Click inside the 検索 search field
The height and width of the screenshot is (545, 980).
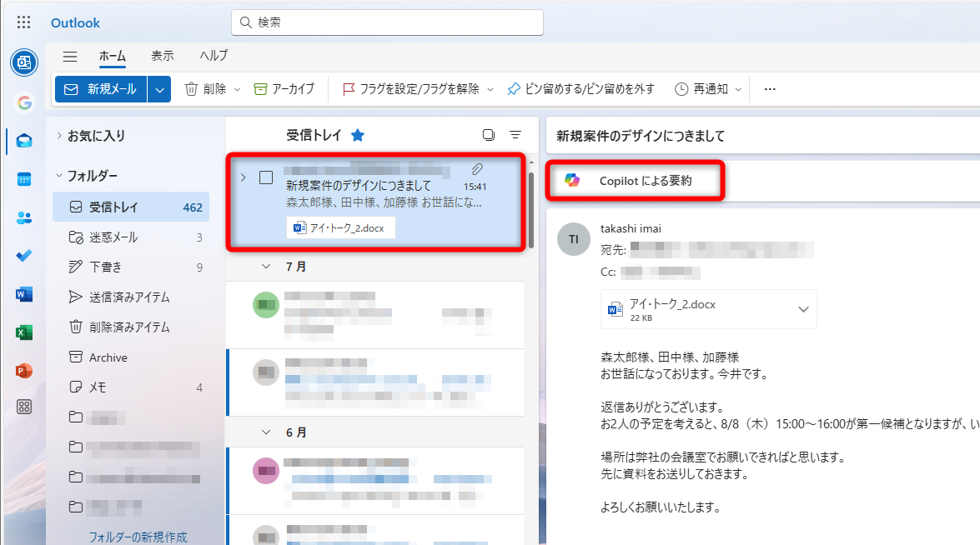pyautogui.click(x=387, y=22)
